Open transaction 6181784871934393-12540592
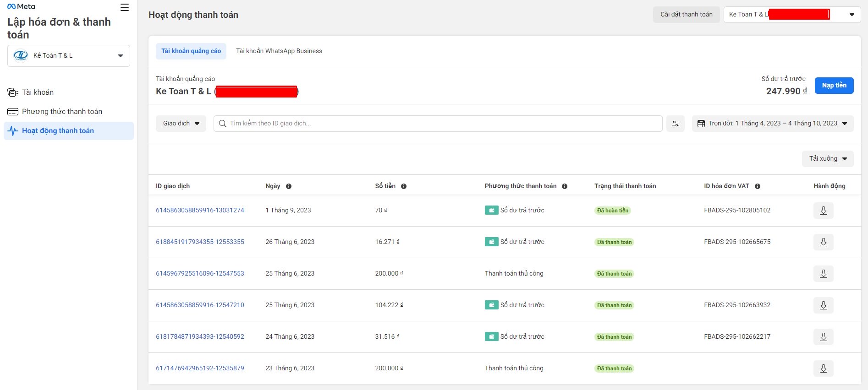 200,337
